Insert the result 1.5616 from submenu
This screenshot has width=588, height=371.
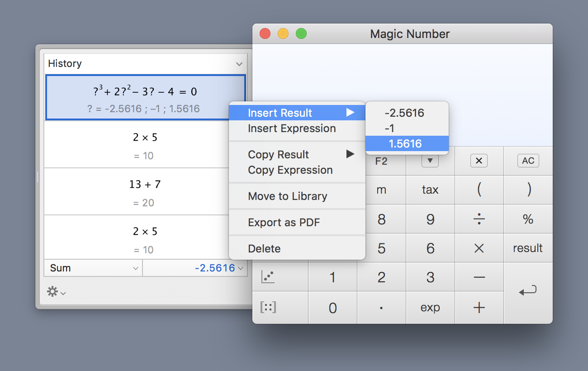(x=407, y=144)
